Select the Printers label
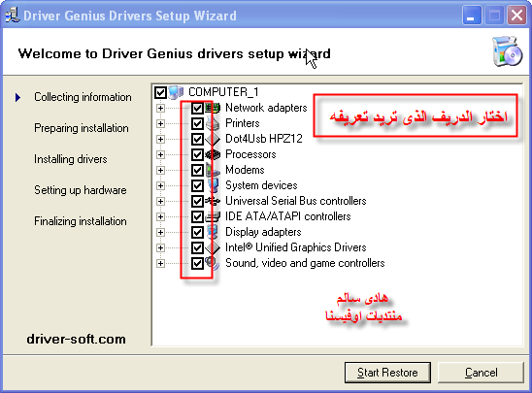This screenshot has width=532, height=393. pyautogui.click(x=243, y=123)
